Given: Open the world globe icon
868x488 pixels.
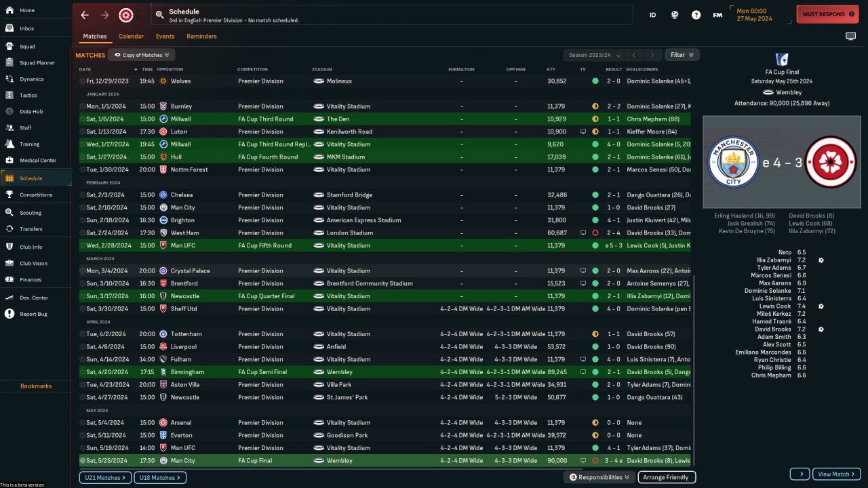Looking at the screenshot, I should pyautogui.click(x=675, y=15).
